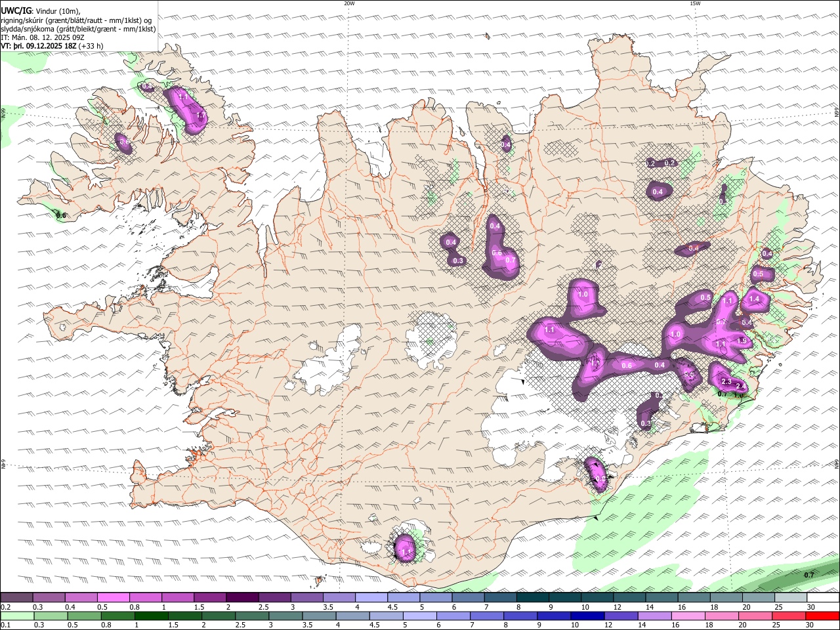
Task: Click the 'slydda/snjókoma' legend description line
Action: [78, 29]
